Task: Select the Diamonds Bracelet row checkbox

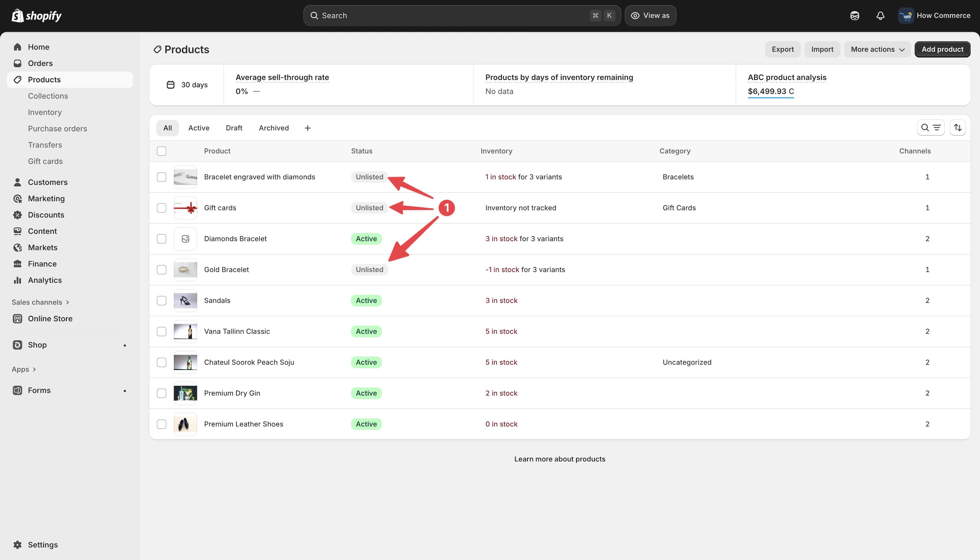Action: [x=162, y=239]
